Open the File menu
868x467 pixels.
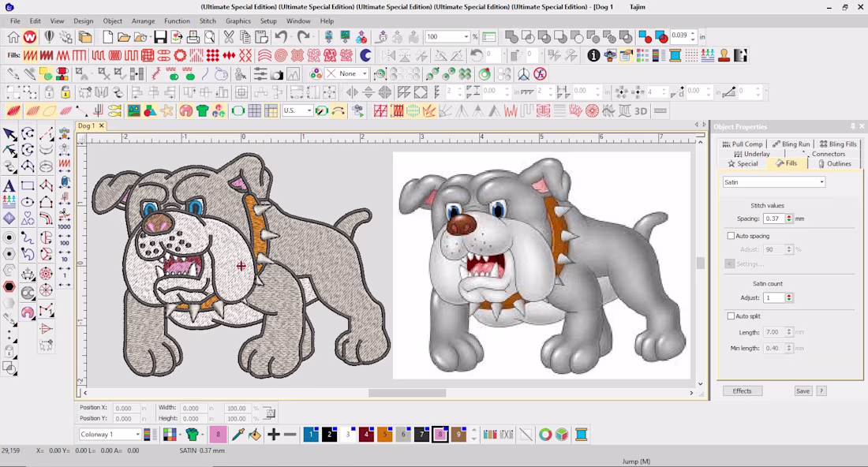coord(15,21)
